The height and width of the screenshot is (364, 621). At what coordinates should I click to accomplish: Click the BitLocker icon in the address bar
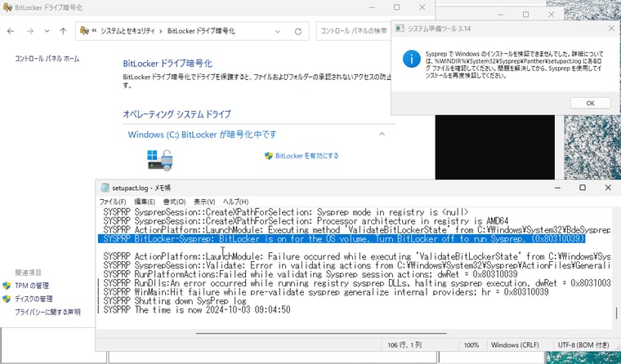pos(84,30)
